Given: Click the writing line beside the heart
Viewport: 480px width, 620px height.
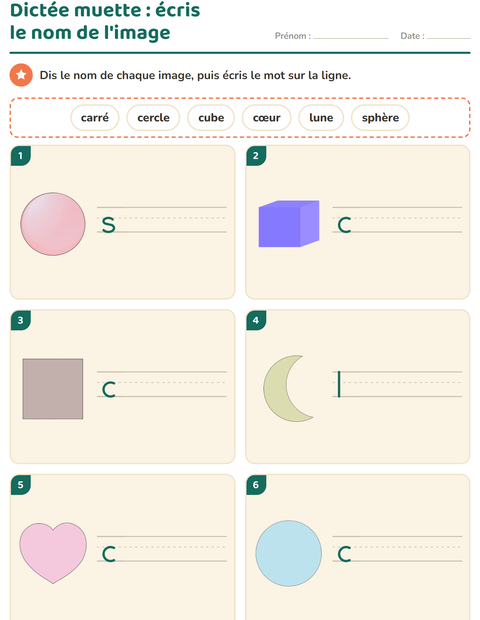Looking at the screenshot, I should click(x=162, y=548).
